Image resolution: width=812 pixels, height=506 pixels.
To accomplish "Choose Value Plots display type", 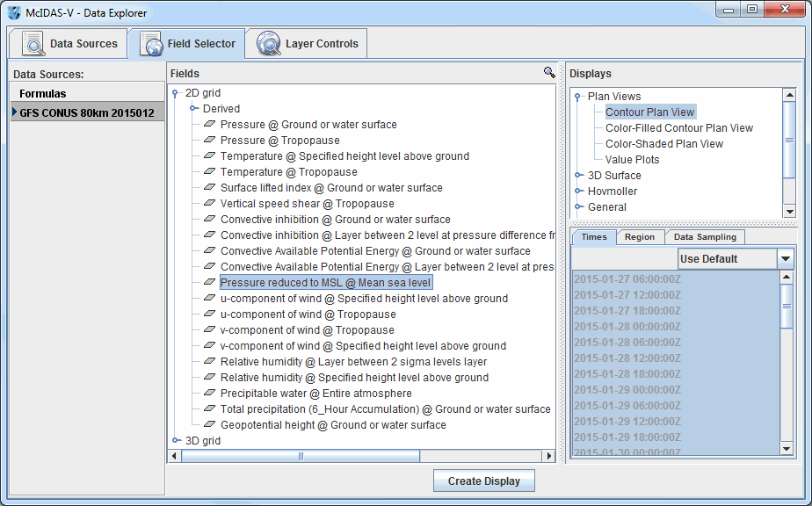I will pyautogui.click(x=632, y=160).
